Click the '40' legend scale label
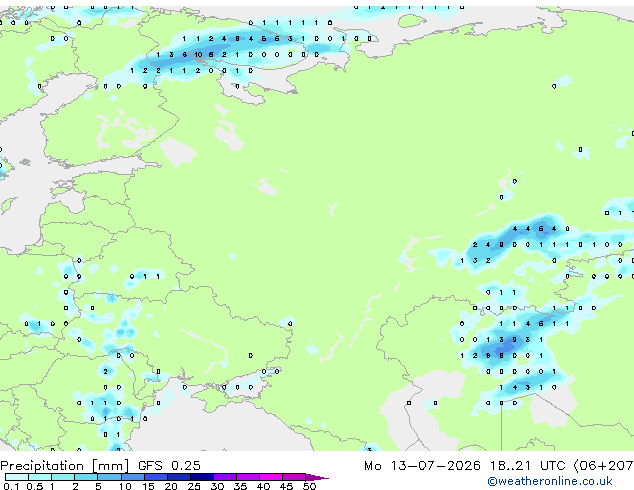The image size is (634, 490). tap(263, 486)
